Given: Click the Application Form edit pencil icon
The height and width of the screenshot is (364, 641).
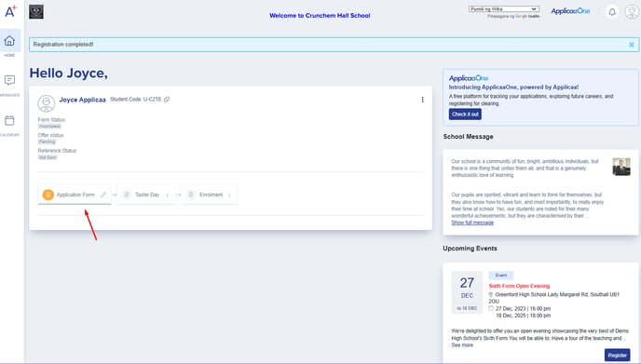Looking at the screenshot, I should coord(103,195).
